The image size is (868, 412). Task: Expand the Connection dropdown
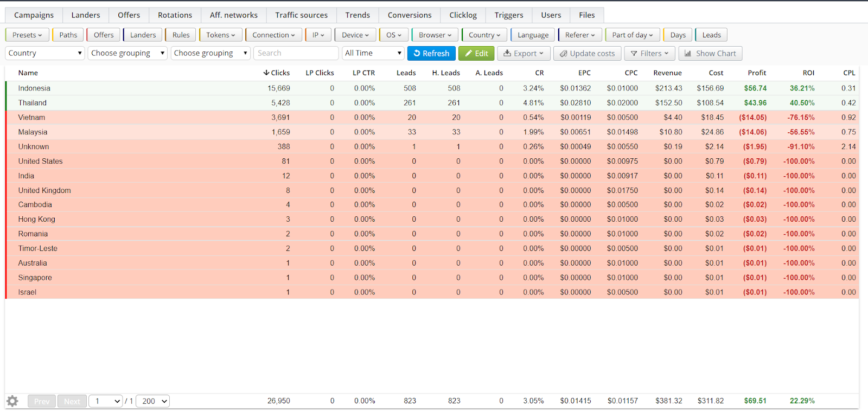pos(273,35)
